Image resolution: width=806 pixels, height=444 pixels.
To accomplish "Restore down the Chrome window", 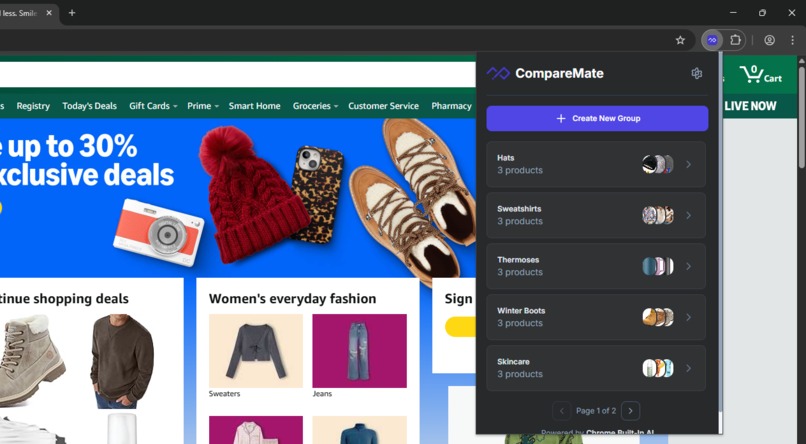I will (x=762, y=13).
